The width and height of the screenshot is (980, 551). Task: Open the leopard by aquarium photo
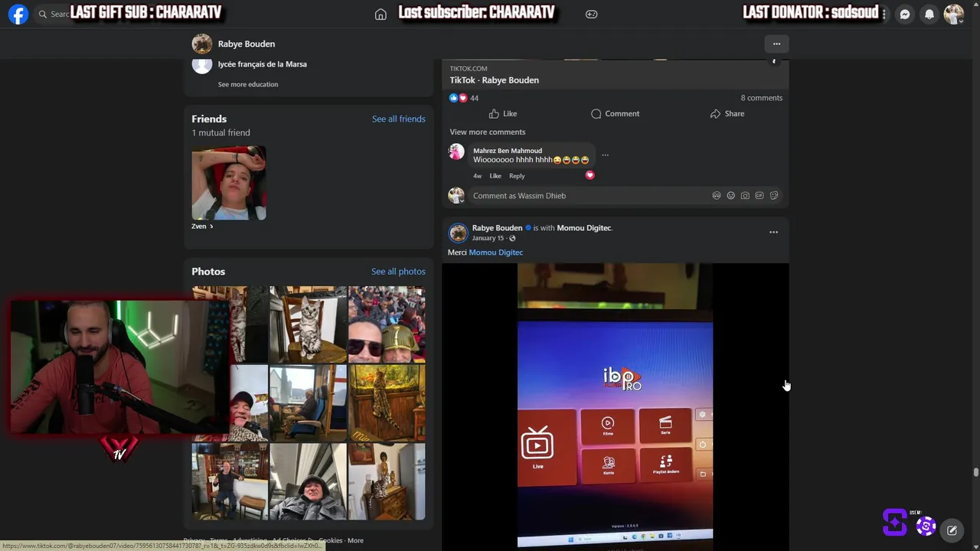point(387,403)
